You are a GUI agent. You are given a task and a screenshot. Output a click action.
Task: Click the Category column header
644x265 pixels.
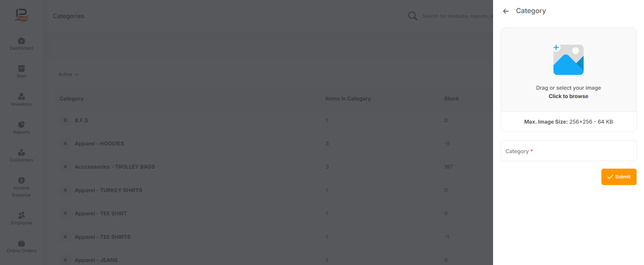point(71,99)
